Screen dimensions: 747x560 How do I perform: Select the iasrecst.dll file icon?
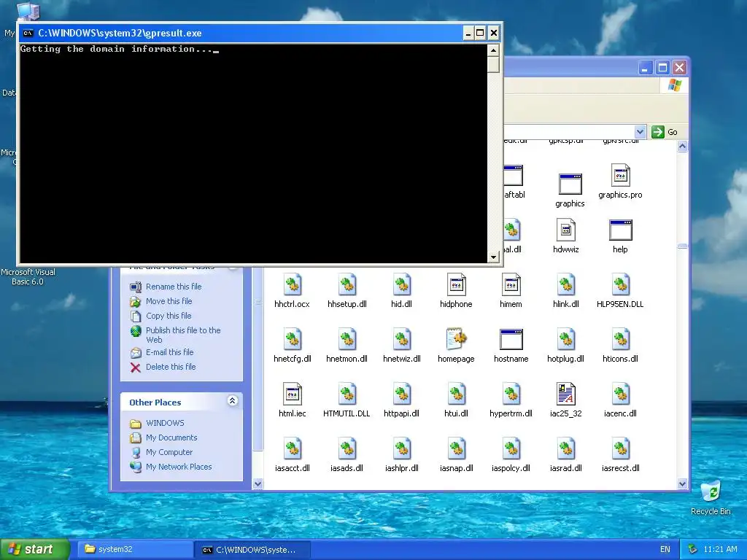(x=620, y=449)
